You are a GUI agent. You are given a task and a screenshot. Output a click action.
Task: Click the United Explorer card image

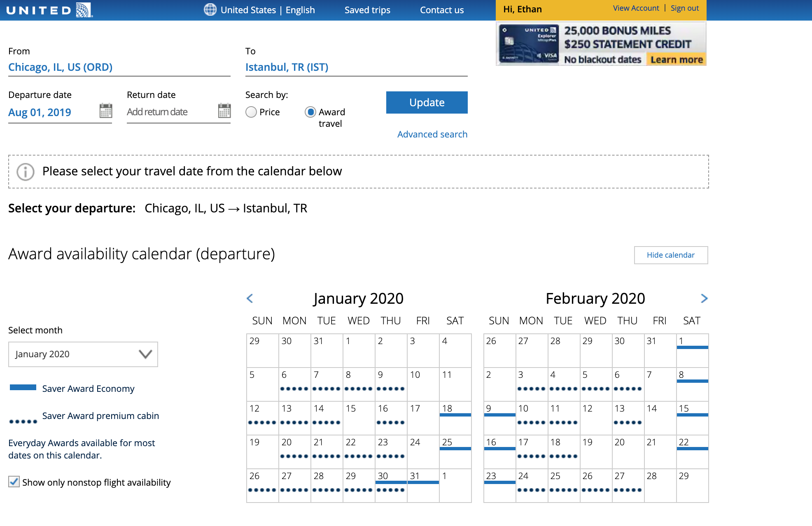click(528, 44)
